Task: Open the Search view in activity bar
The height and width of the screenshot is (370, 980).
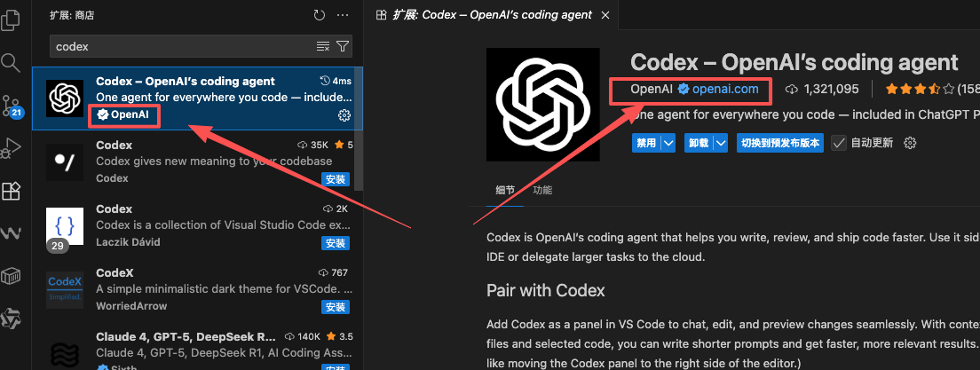Action: point(12,62)
